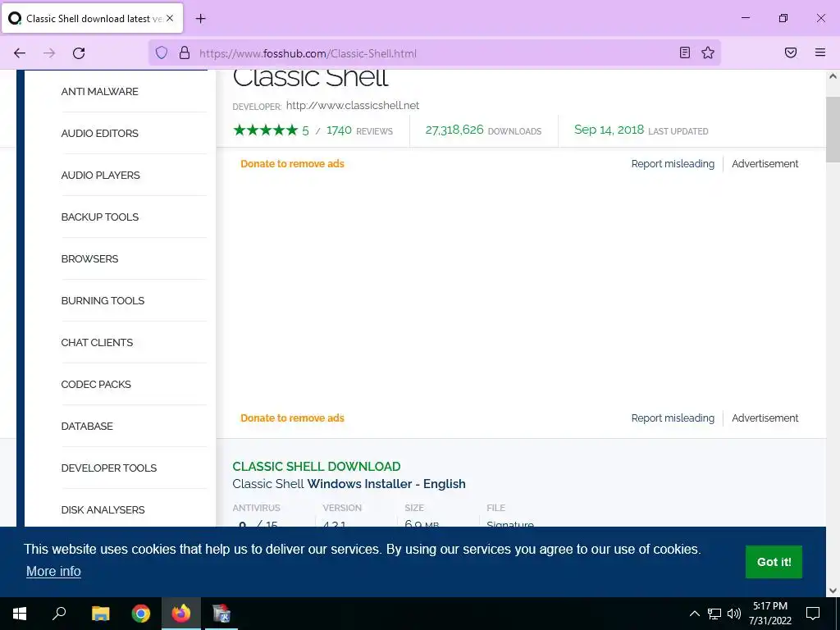This screenshot has height=630, width=840.
Task: Open the Windows notification center
Action: (813, 614)
